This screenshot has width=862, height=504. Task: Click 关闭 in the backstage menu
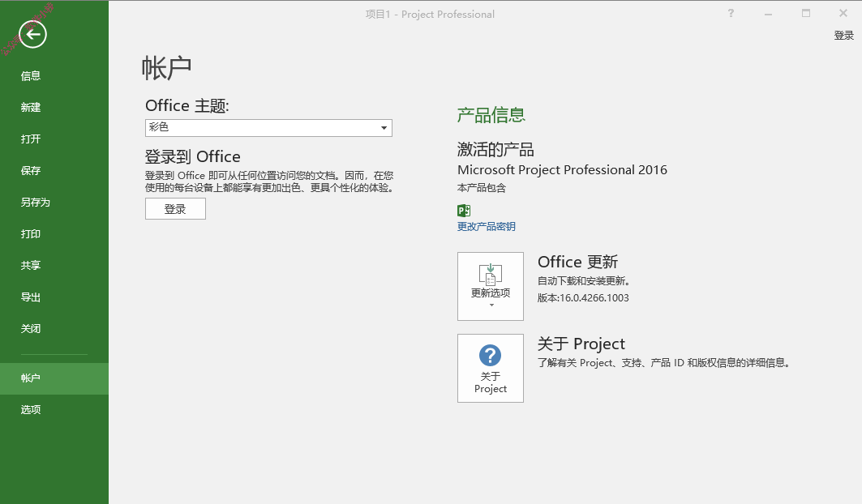[54, 329]
